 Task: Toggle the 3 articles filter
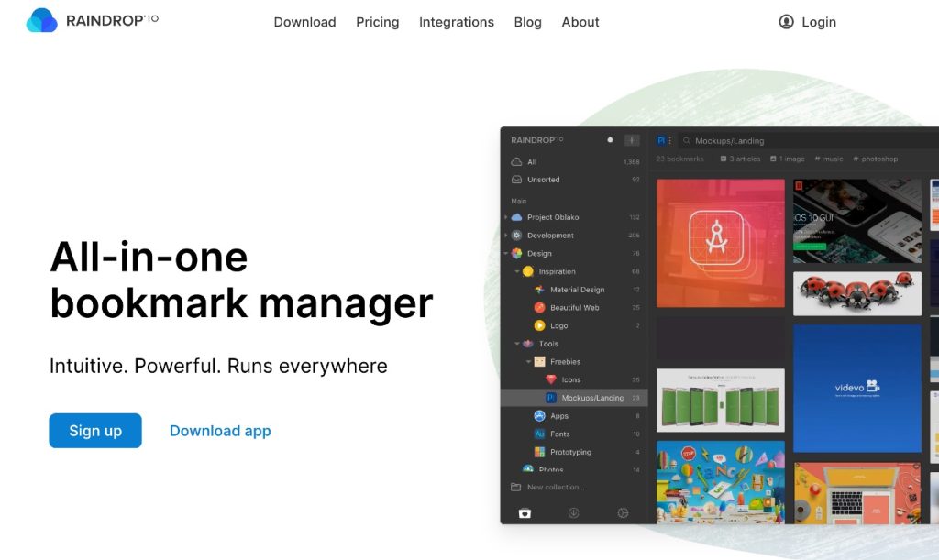[741, 159]
